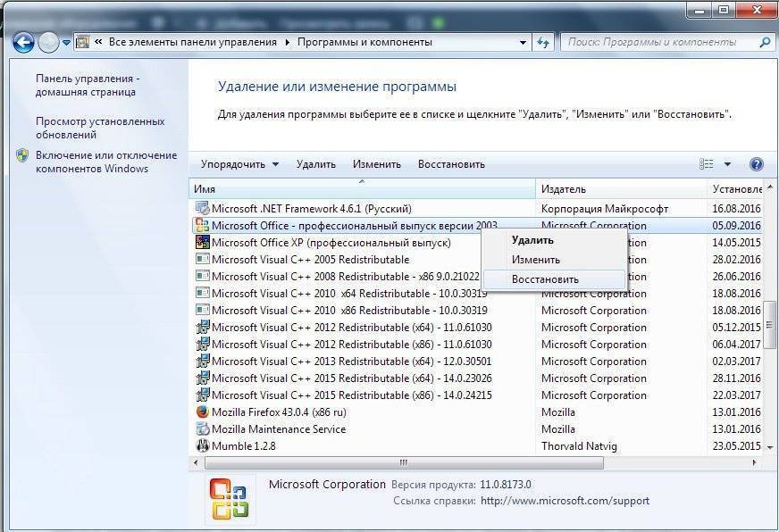Viewport: 779px width, 532px height.
Task: Click the search magnifier icon
Action: tap(765, 42)
